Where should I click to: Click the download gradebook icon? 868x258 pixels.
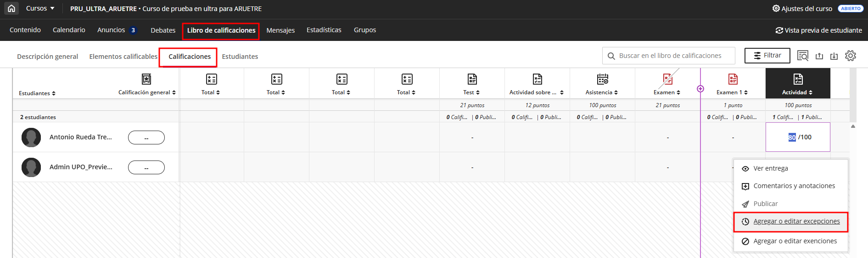[834, 56]
